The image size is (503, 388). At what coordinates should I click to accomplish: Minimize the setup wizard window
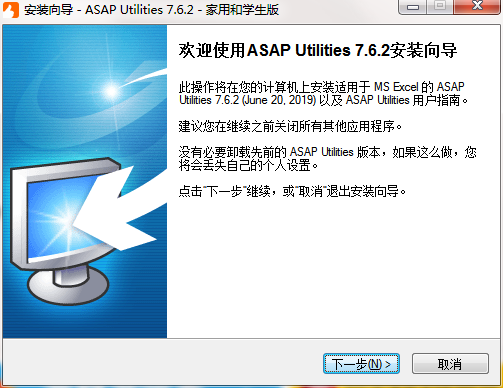pyautogui.click(x=412, y=7)
